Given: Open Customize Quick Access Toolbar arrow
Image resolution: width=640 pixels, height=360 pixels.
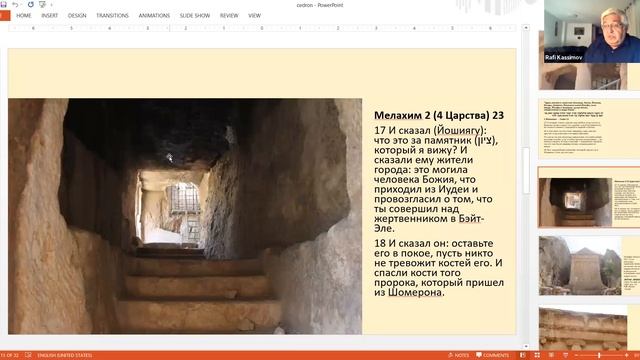Looking at the screenshot, I should pyautogui.click(x=51, y=5).
